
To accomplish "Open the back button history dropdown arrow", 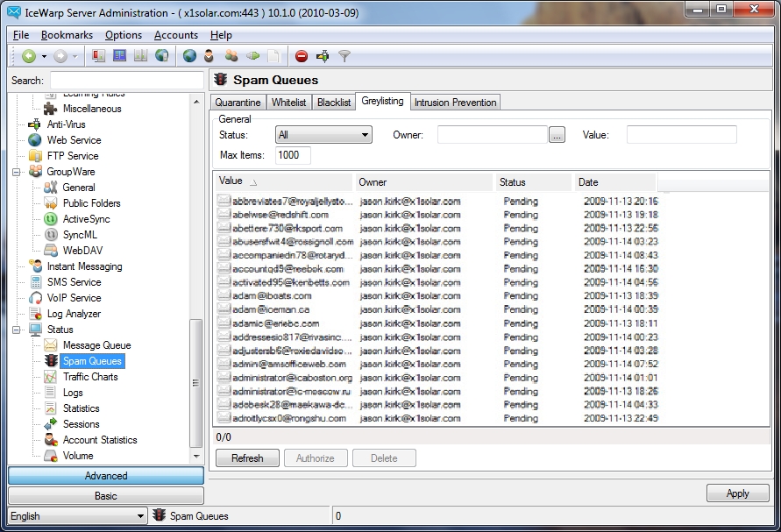I will click(43, 56).
